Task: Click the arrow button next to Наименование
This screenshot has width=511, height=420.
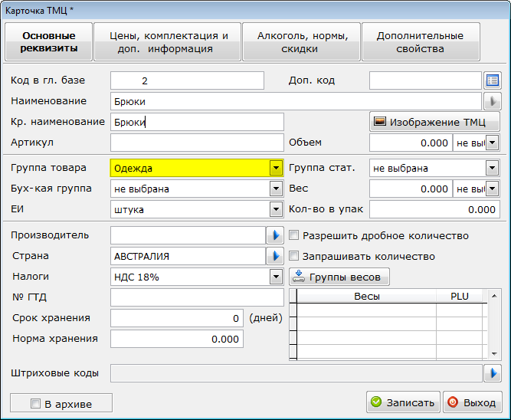Action: pos(492,101)
